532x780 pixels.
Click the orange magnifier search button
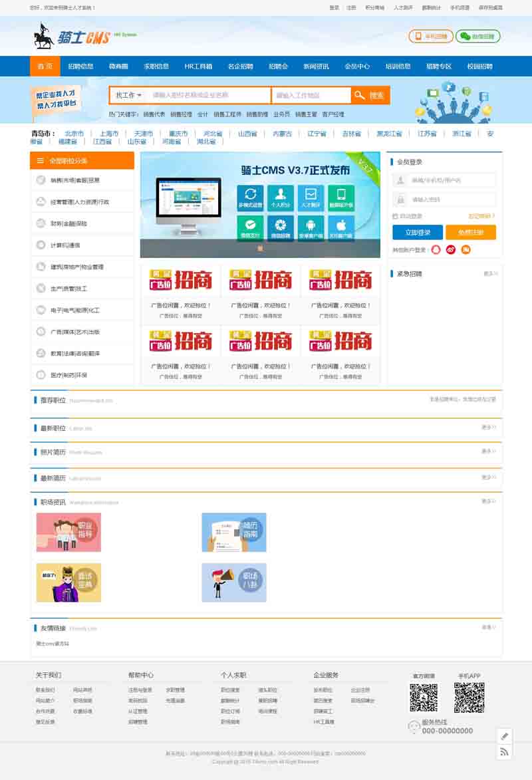(x=370, y=96)
